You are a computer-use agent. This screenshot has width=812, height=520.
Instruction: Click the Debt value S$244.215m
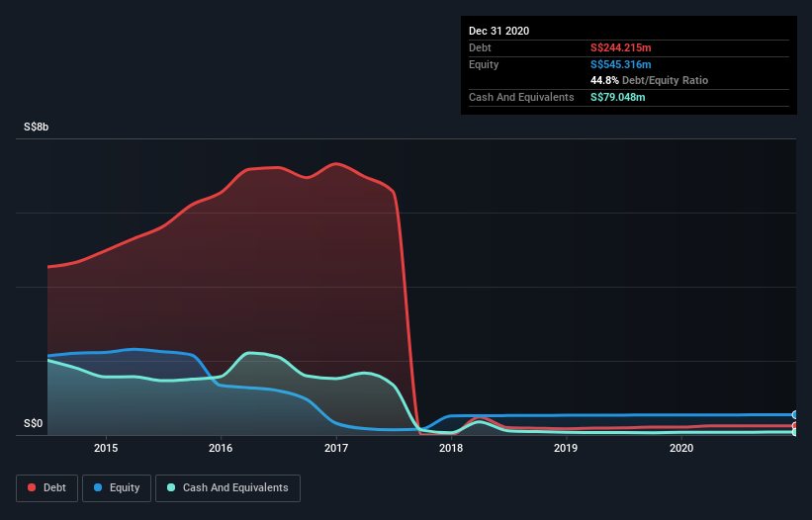[621, 47]
